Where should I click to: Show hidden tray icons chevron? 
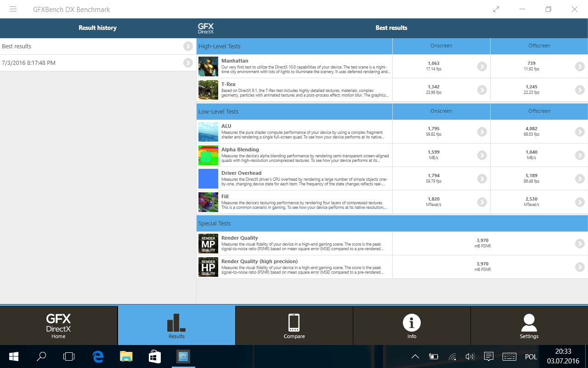(x=415, y=356)
